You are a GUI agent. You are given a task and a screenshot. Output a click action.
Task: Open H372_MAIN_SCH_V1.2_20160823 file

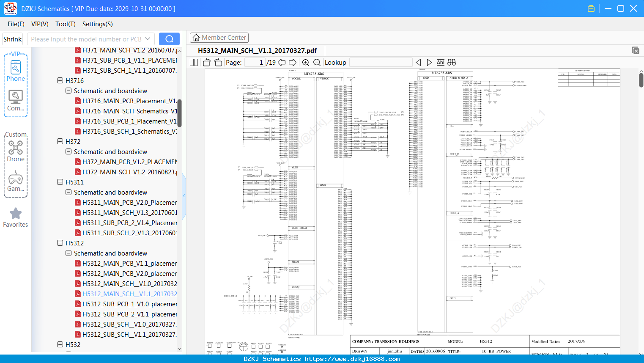(x=126, y=172)
